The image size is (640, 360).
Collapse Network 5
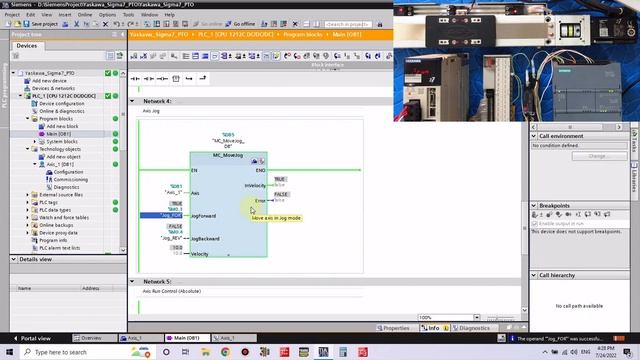click(x=132, y=282)
